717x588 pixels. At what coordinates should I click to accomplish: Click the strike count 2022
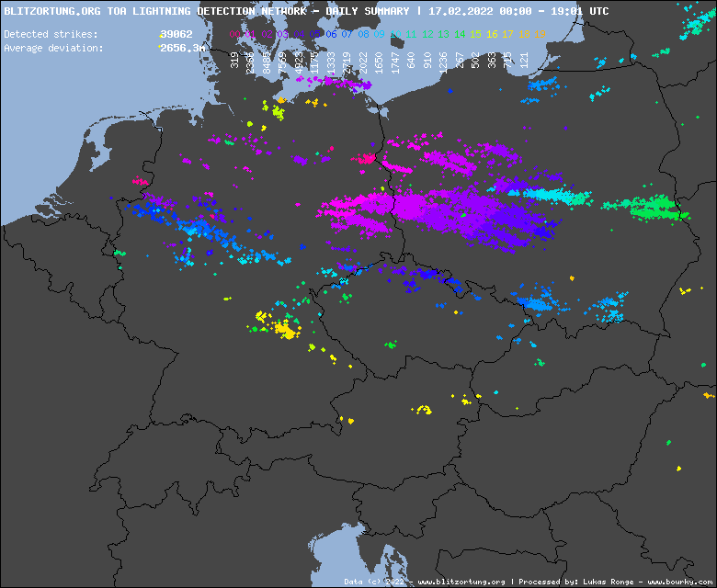point(363,63)
